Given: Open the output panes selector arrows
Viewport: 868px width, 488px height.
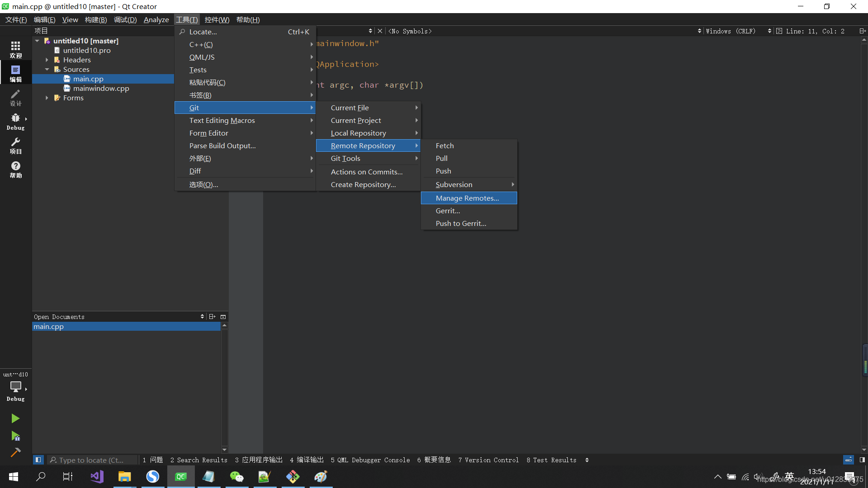Looking at the screenshot, I should coord(587,460).
